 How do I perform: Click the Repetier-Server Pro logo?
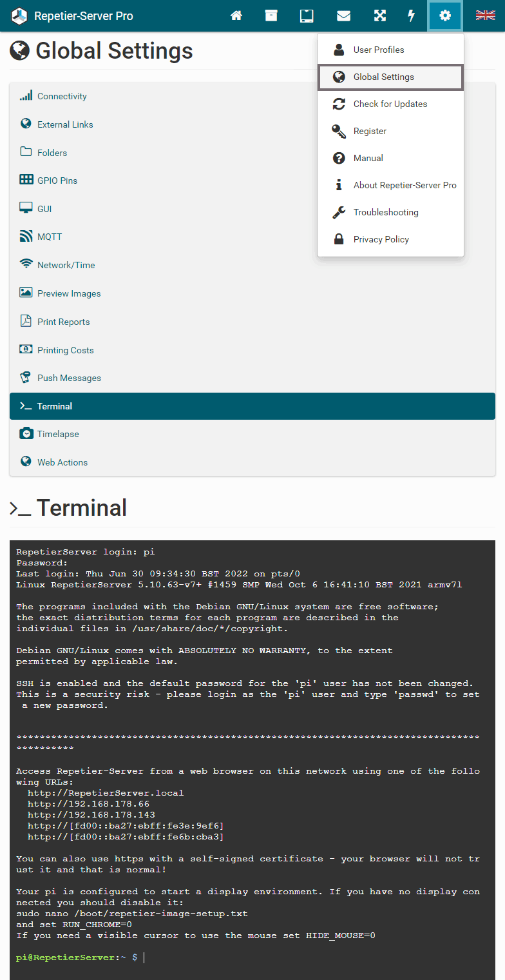pos(72,15)
